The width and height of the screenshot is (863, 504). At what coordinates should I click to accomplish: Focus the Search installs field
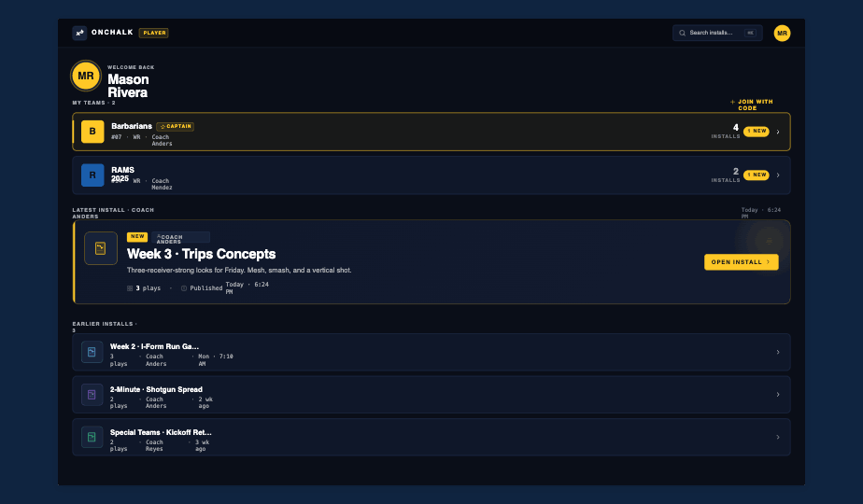pyautogui.click(x=717, y=33)
